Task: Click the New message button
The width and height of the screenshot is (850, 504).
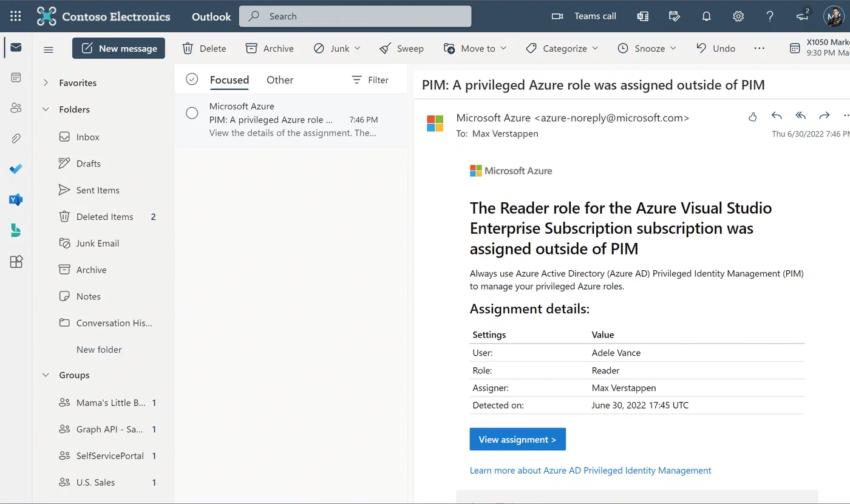Action: point(118,49)
